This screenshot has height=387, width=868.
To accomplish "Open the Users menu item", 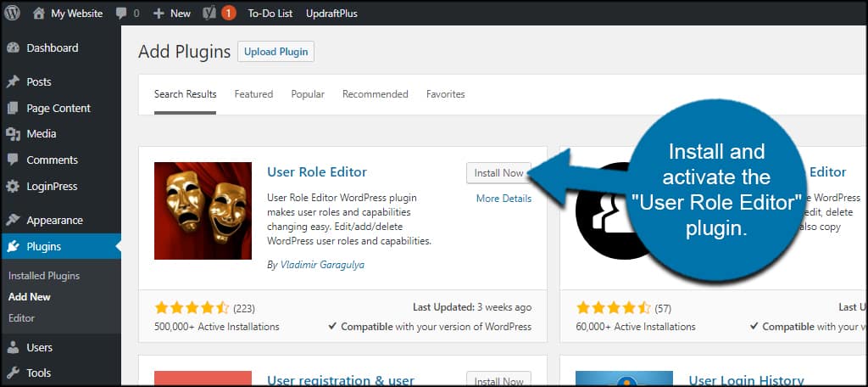I will pyautogui.click(x=39, y=348).
